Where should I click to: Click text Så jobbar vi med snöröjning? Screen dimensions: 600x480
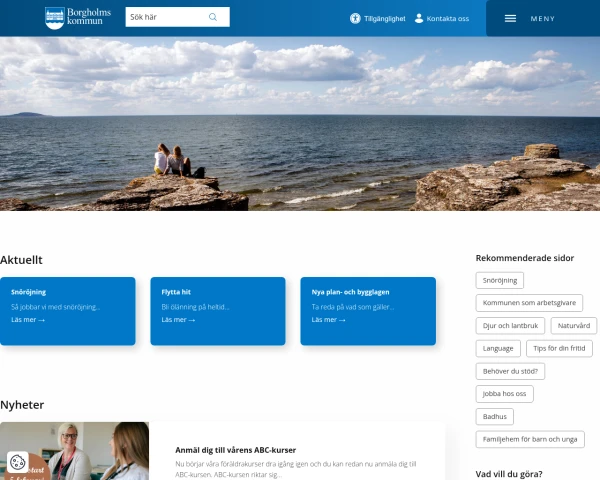(x=55, y=307)
